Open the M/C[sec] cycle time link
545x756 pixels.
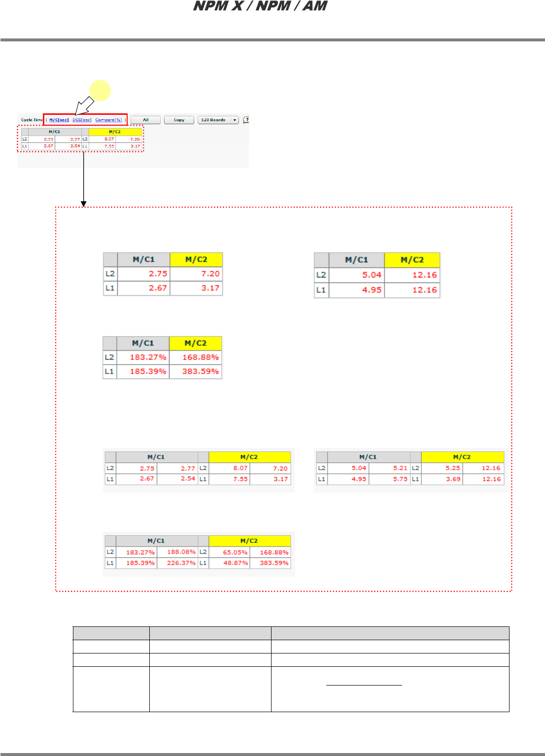[59, 120]
